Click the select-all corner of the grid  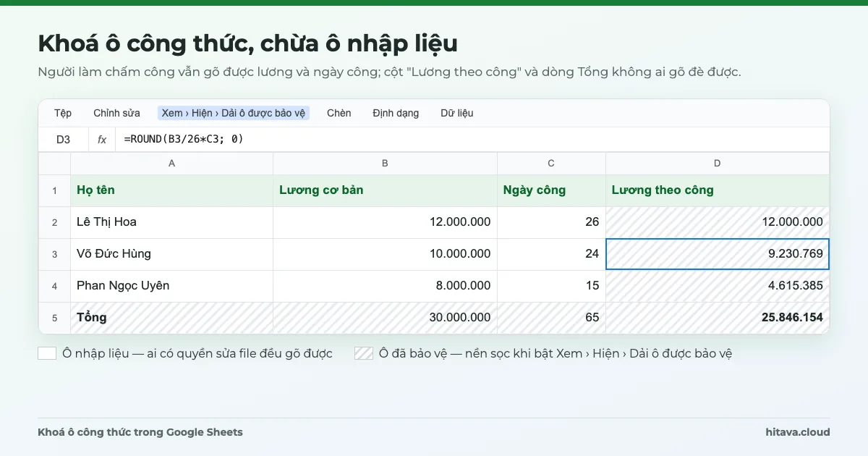point(54,164)
